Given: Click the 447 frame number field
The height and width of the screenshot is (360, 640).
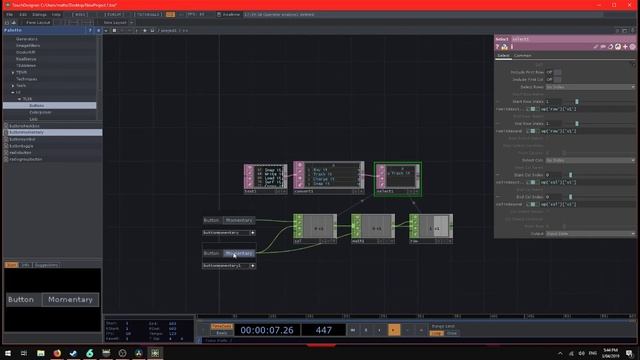Looking at the screenshot, I should pos(324,330).
